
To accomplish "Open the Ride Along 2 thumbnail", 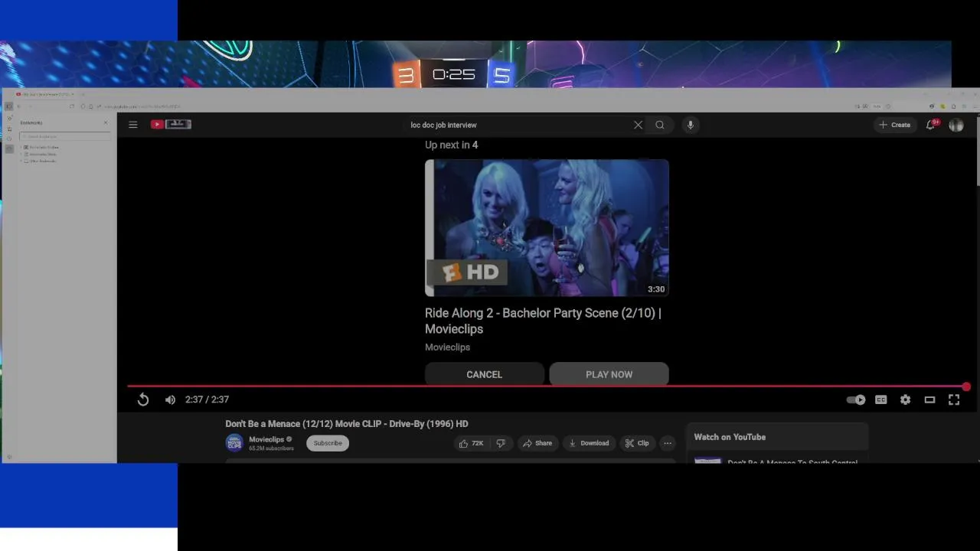I will (x=547, y=227).
